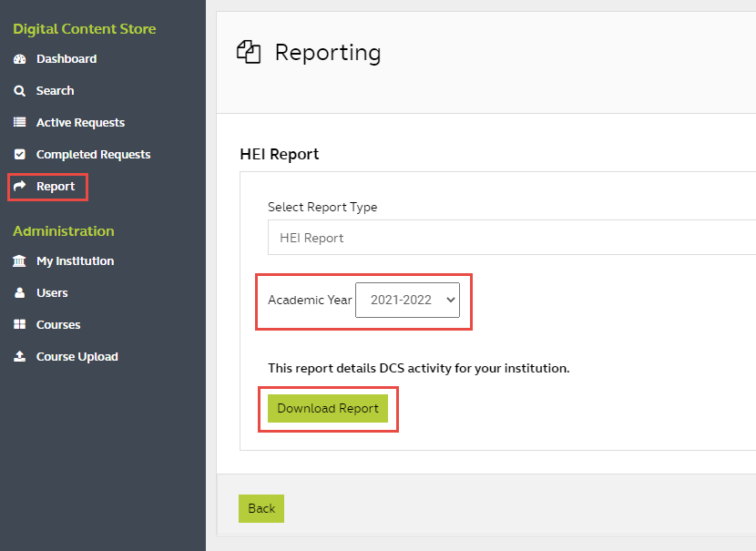The width and height of the screenshot is (756, 551).
Task: Click the Administration section heading
Action: click(x=64, y=231)
